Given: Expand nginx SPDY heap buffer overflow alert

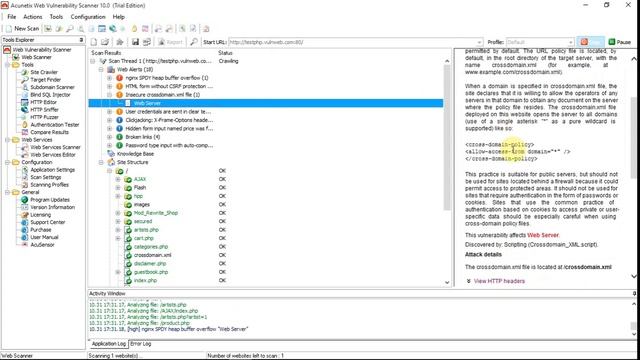Looking at the screenshot, I should pyautogui.click(x=109, y=78).
